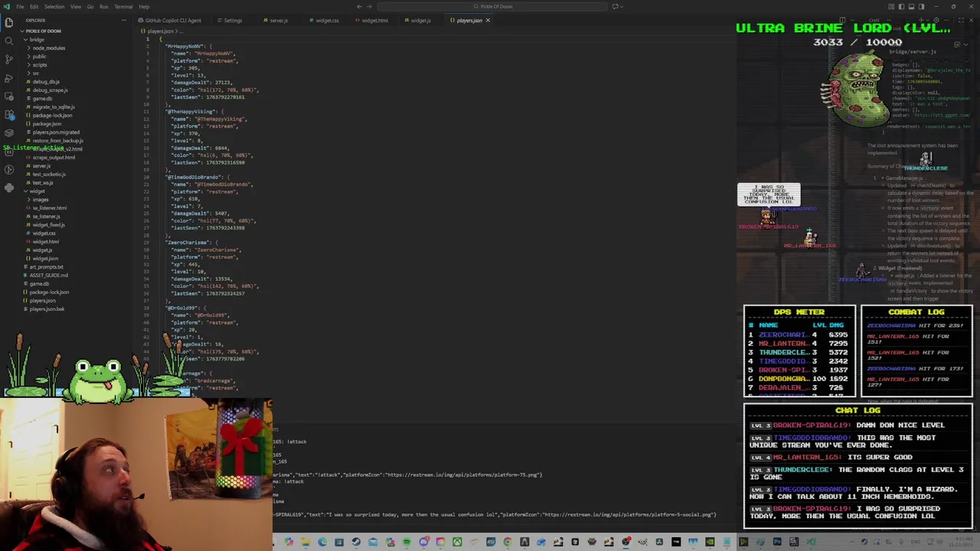Expand the node_modules folder
Viewport: 980px width, 551px height.
49,47
